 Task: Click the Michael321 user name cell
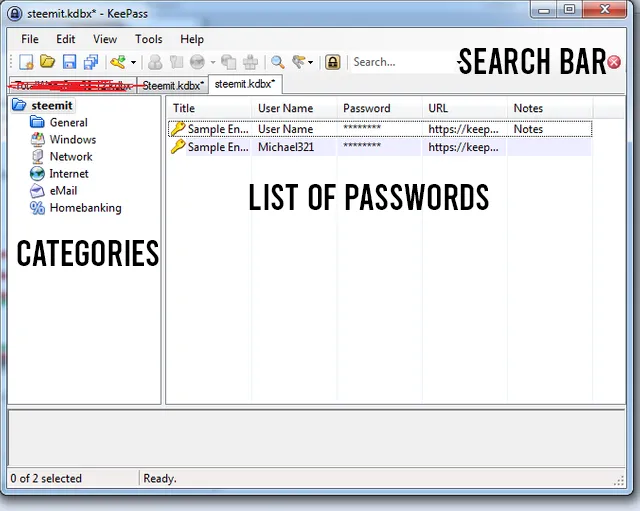(286, 147)
